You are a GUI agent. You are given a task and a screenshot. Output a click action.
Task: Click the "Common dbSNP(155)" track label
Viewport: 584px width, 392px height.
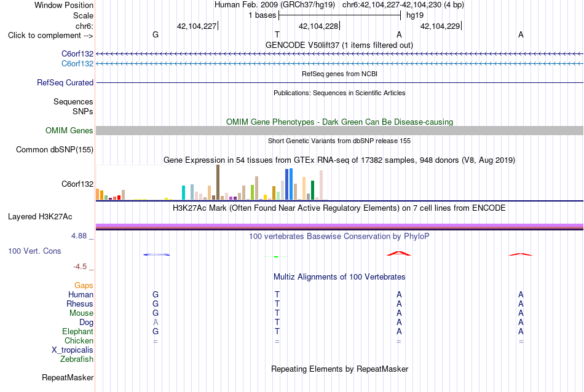pyautogui.click(x=55, y=150)
